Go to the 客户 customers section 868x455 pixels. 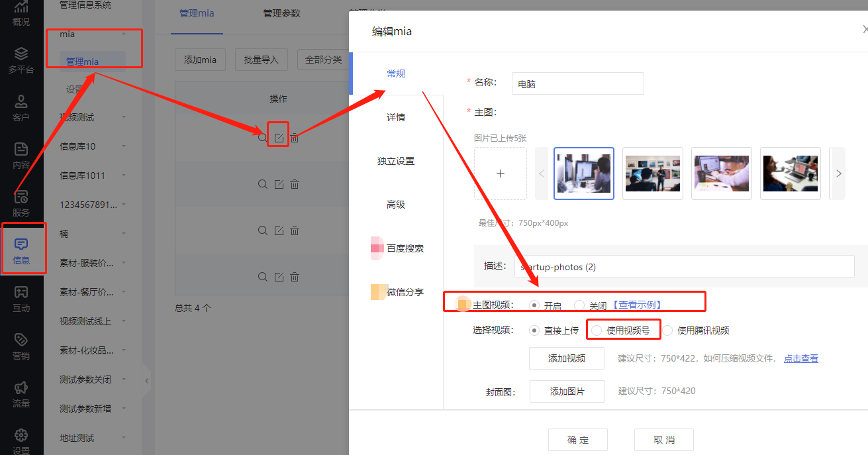point(21,108)
